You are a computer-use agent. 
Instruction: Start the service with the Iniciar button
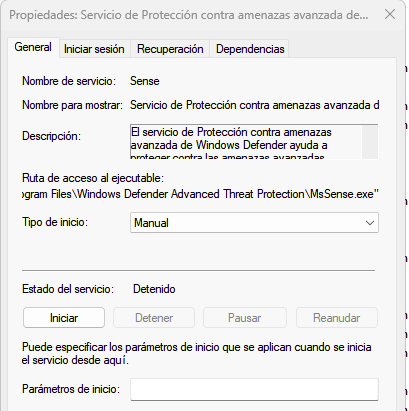(64, 318)
